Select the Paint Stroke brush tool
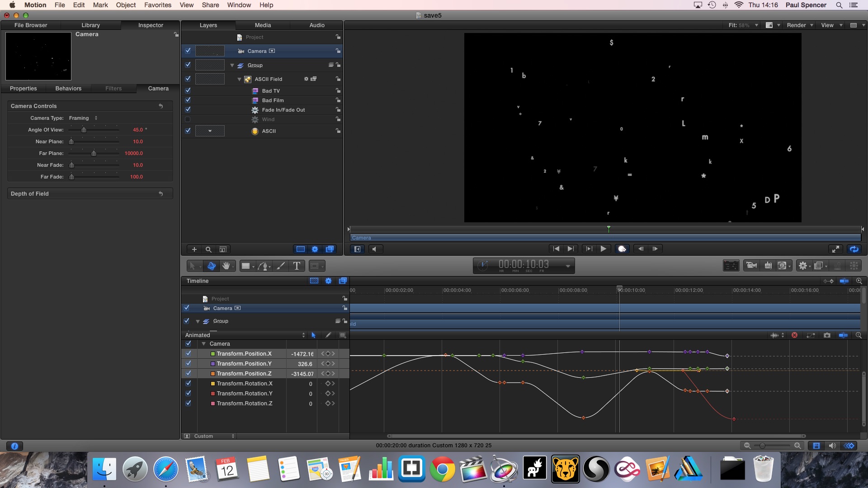The width and height of the screenshot is (868, 488). coord(281,266)
